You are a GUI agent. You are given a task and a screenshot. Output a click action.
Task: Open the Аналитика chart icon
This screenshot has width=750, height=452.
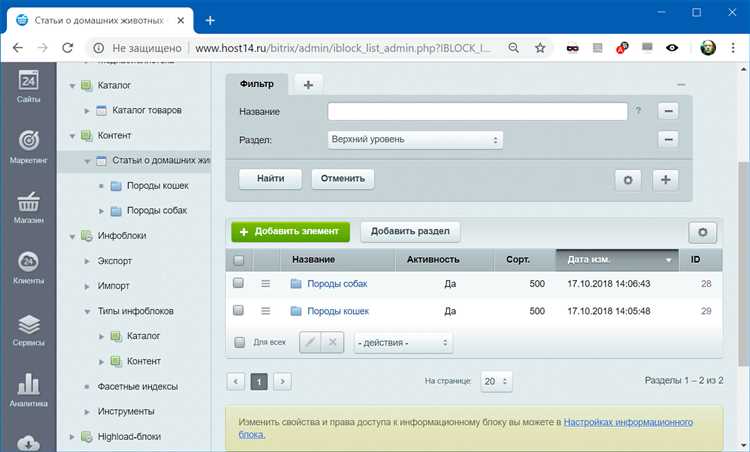(28, 390)
